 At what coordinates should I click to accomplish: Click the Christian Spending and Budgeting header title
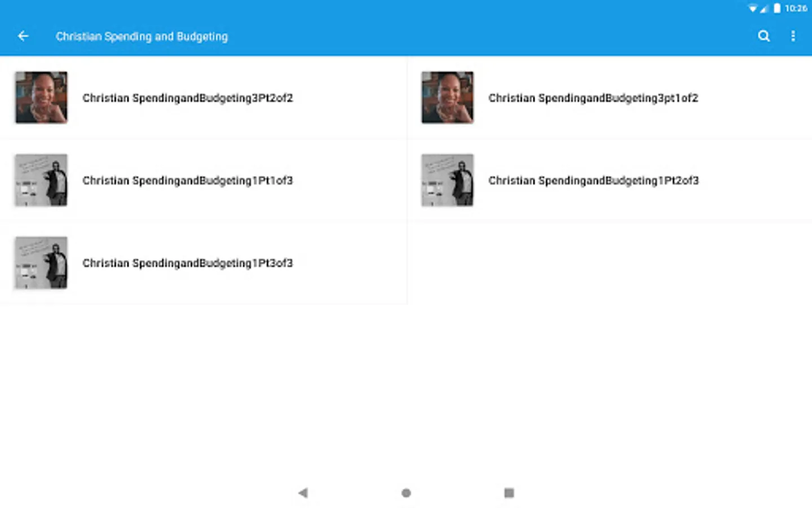coord(142,37)
